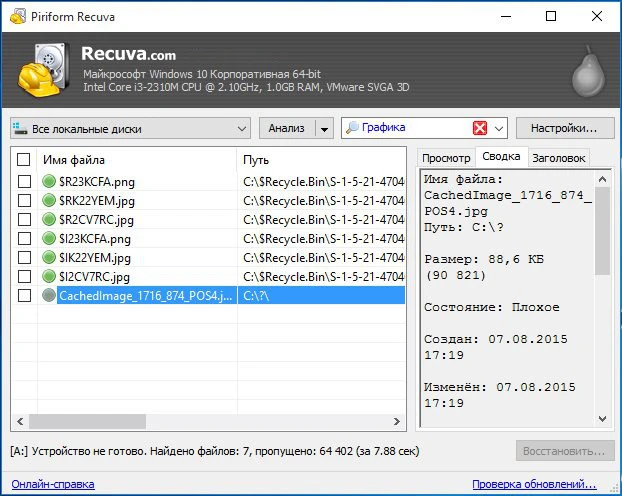Toggle the select-all checkbox in header

[24, 160]
